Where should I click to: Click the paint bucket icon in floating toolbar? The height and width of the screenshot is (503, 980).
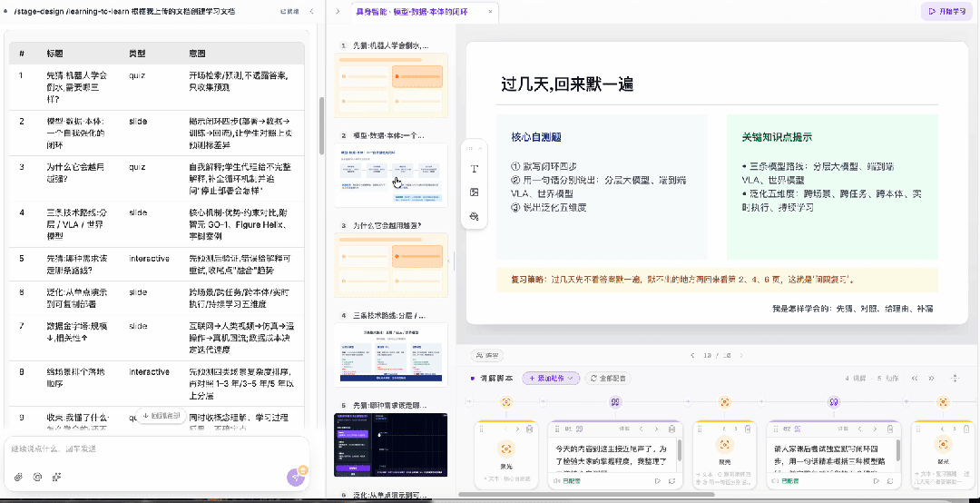point(474,216)
